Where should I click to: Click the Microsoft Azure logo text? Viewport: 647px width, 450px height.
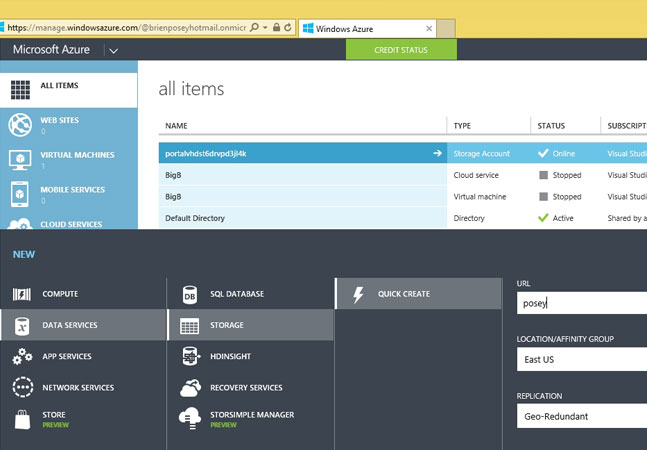pos(51,49)
